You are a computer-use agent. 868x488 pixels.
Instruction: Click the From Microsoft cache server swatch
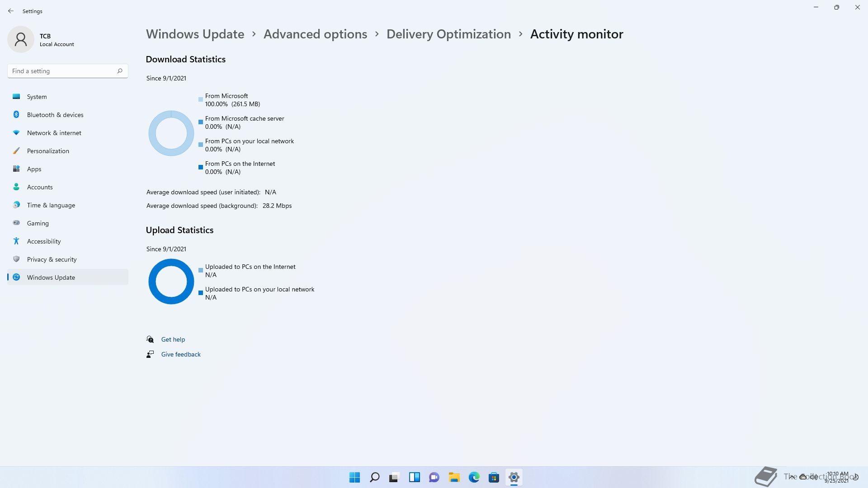coord(201,122)
